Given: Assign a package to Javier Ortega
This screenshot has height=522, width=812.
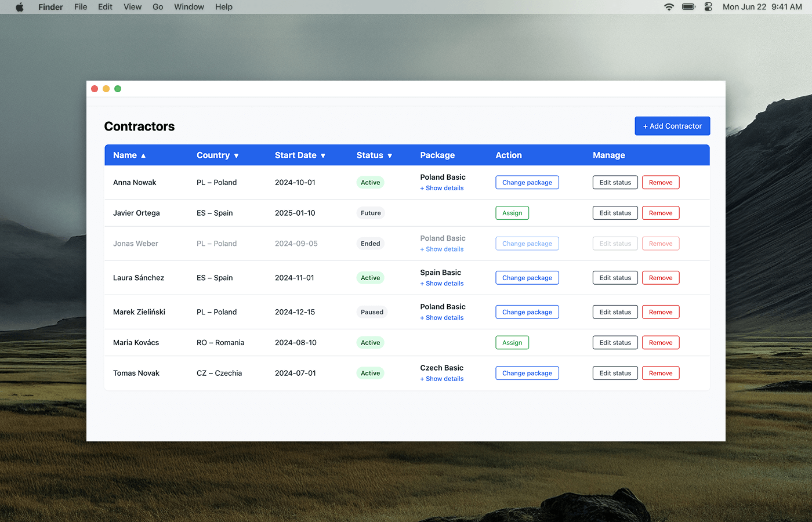Looking at the screenshot, I should [x=512, y=213].
